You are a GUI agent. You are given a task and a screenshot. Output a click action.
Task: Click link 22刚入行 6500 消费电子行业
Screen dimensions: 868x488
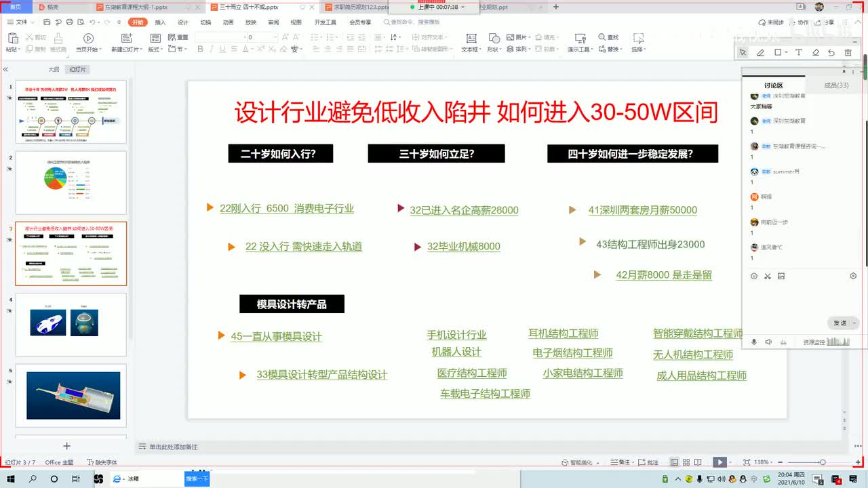point(287,209)
